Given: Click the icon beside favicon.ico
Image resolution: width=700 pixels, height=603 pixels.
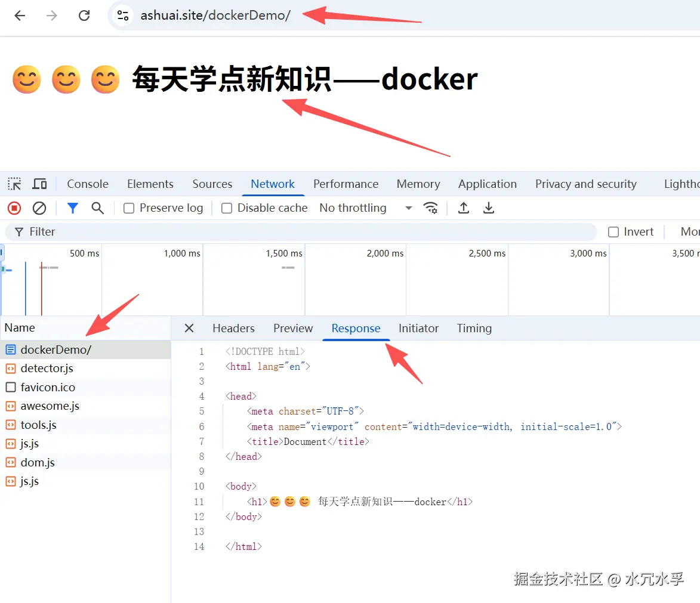Looking at the screenshot, I should point(11,387).
